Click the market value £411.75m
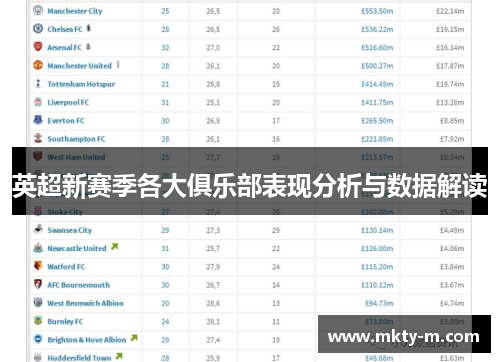Screen dimensions: 500x362 coord(377,103)
